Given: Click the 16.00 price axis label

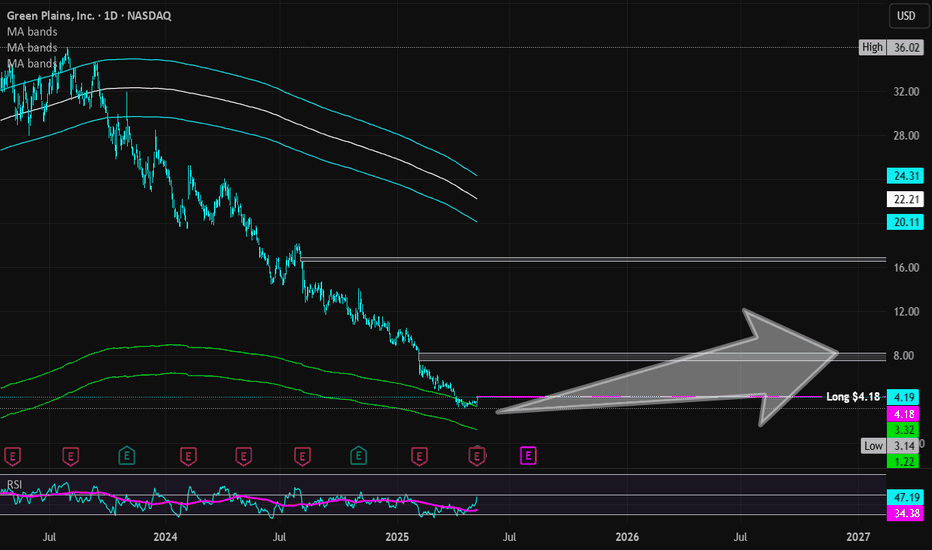Looking at the screenshot, I should tap(906, 268).
